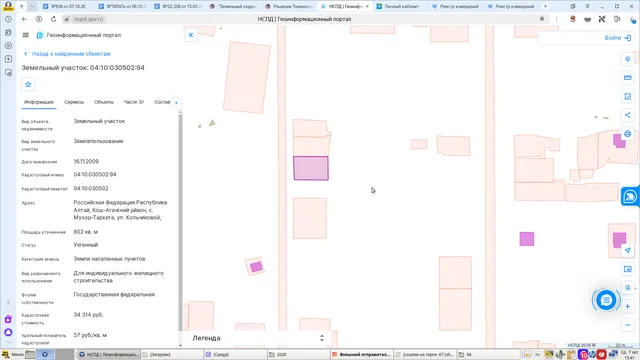Viewport: 640px width, 360px height.
Task: Locate my position on the map
Action: tap(628, 250)
